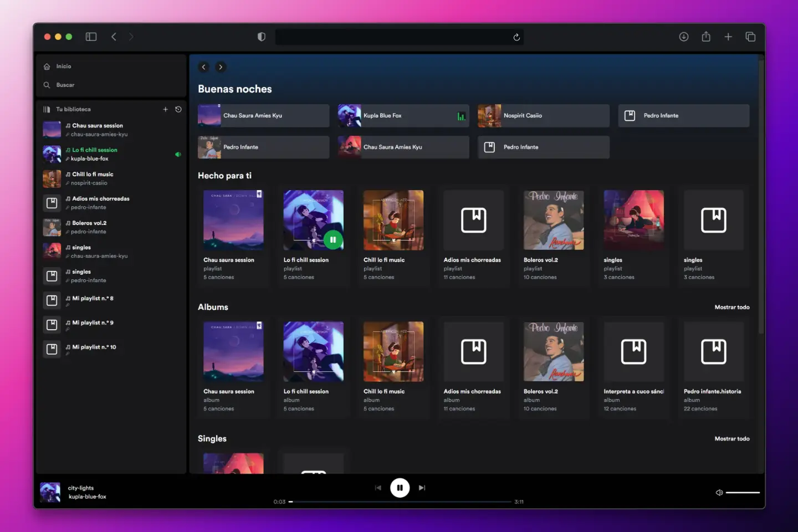798x532 pixels.
Task: Skip to next track
Action: [x=422, y=488]
